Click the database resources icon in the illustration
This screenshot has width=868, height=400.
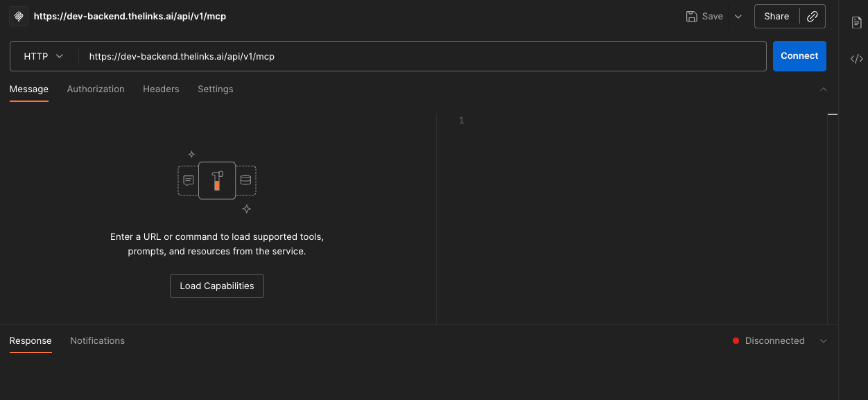[245, 180]
